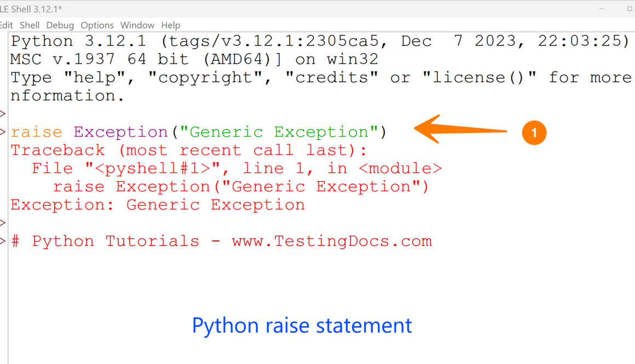Screen dimensions: 635x364
Task: Open the Shell menu
Action: (x=30, y=25)
